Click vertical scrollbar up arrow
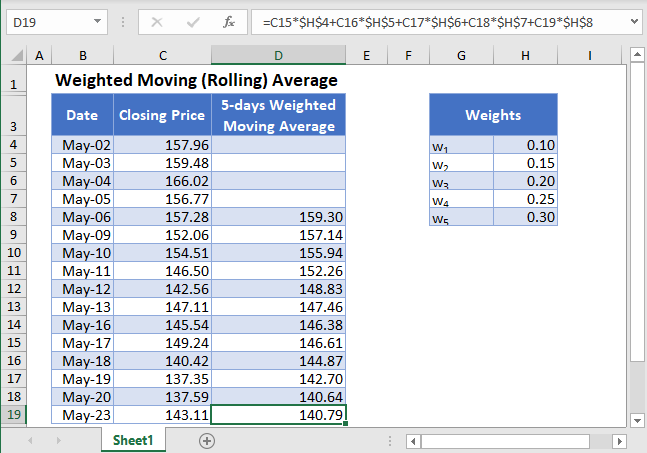 click(x=637, y=54)
